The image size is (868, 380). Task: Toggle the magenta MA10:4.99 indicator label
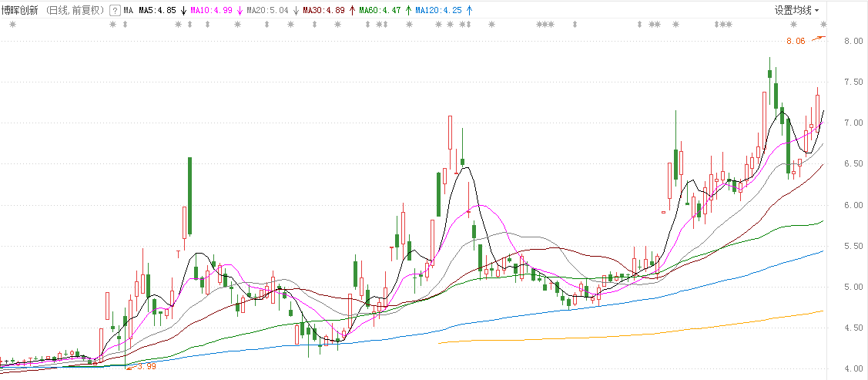tap(211, 11)
